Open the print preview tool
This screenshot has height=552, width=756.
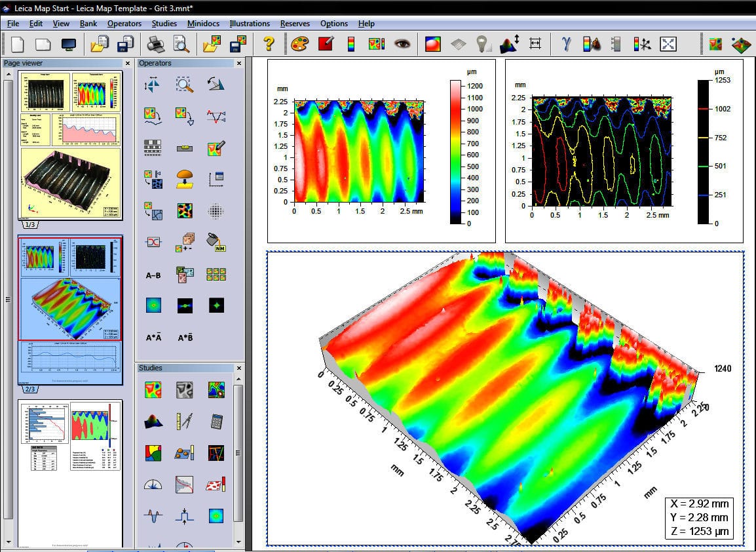pyautogui.click(x=181, y=44)
